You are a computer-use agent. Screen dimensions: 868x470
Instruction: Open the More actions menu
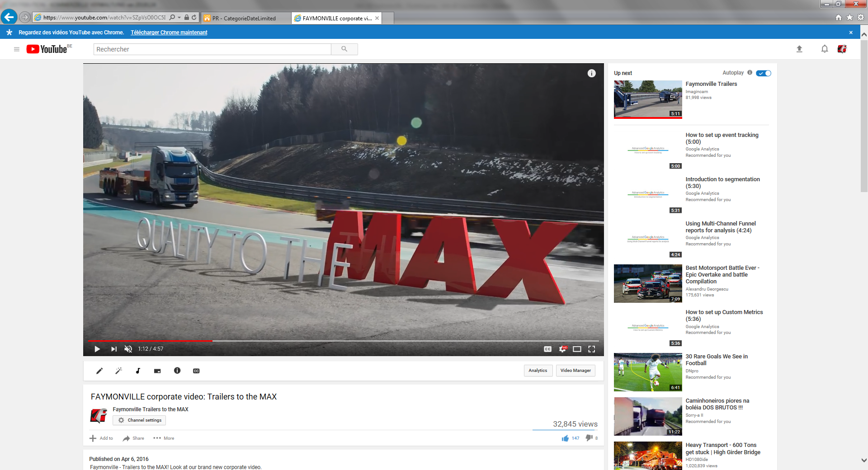(x=164, y=438)
